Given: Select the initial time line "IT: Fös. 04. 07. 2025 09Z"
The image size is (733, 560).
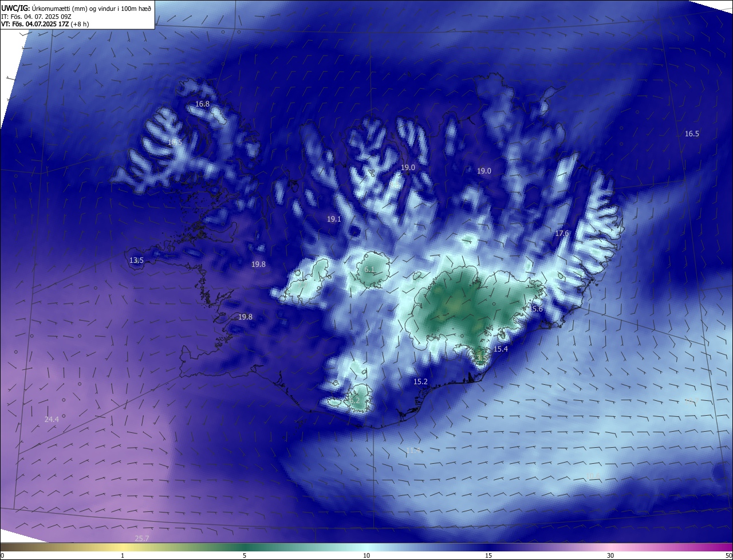Looking at the screenshot, I should pos(36,16).
